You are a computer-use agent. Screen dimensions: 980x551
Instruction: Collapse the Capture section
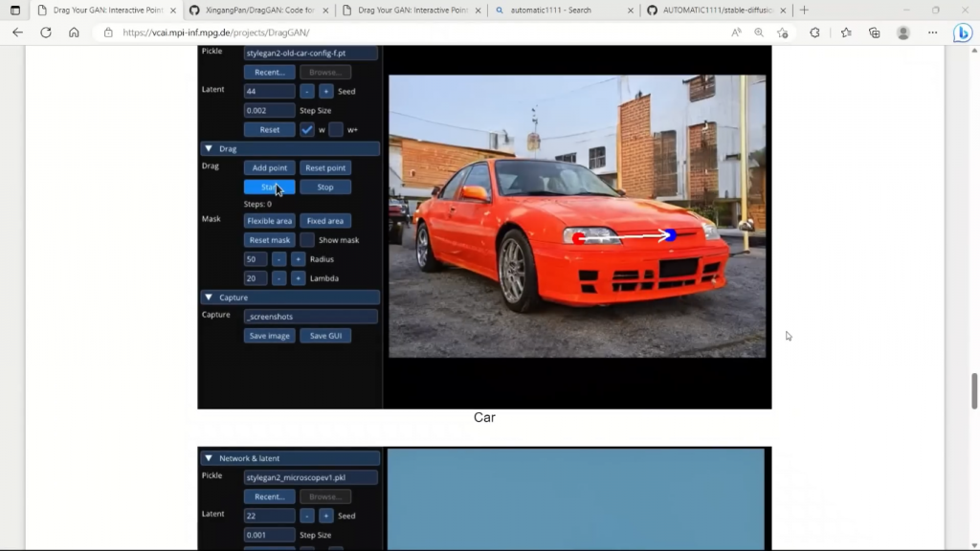(x=209, y=298)
